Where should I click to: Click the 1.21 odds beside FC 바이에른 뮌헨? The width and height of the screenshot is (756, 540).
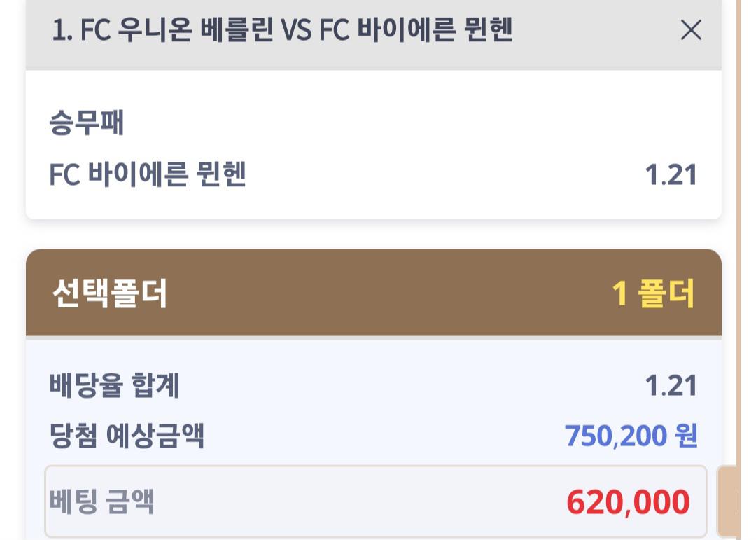671,175
